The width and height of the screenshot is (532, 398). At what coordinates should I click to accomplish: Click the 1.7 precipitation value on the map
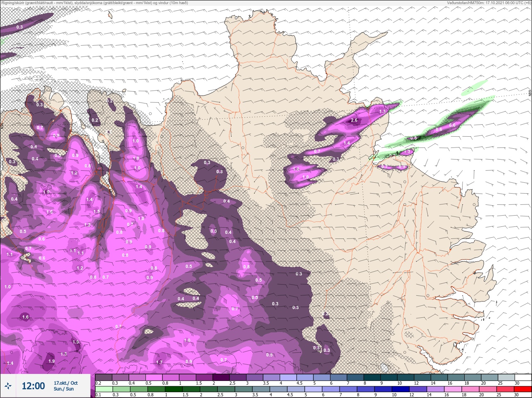159,362
